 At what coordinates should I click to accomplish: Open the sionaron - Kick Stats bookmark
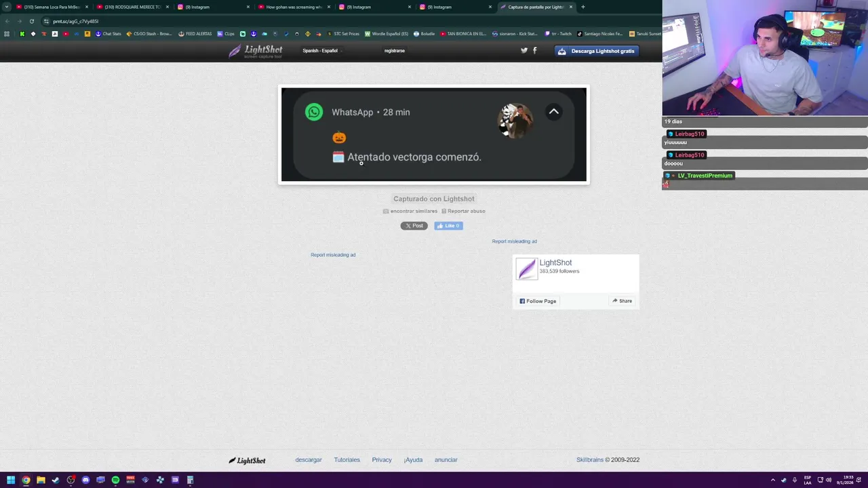pyautogui.click(x=515, y=34)
